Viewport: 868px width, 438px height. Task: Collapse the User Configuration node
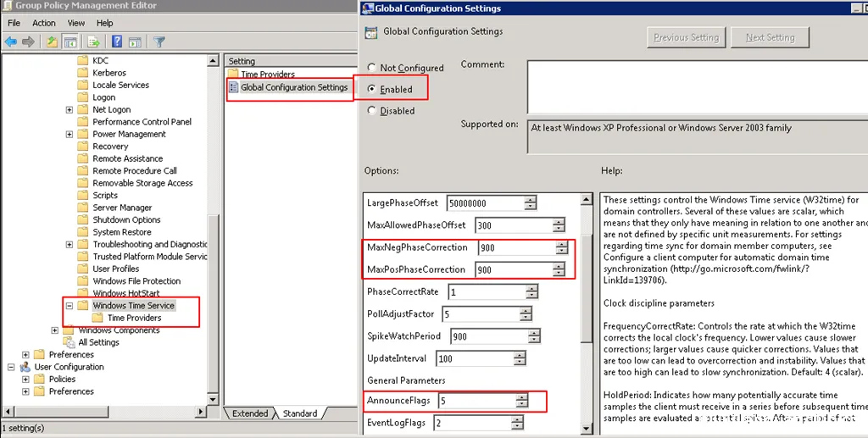tap(11, 367)
